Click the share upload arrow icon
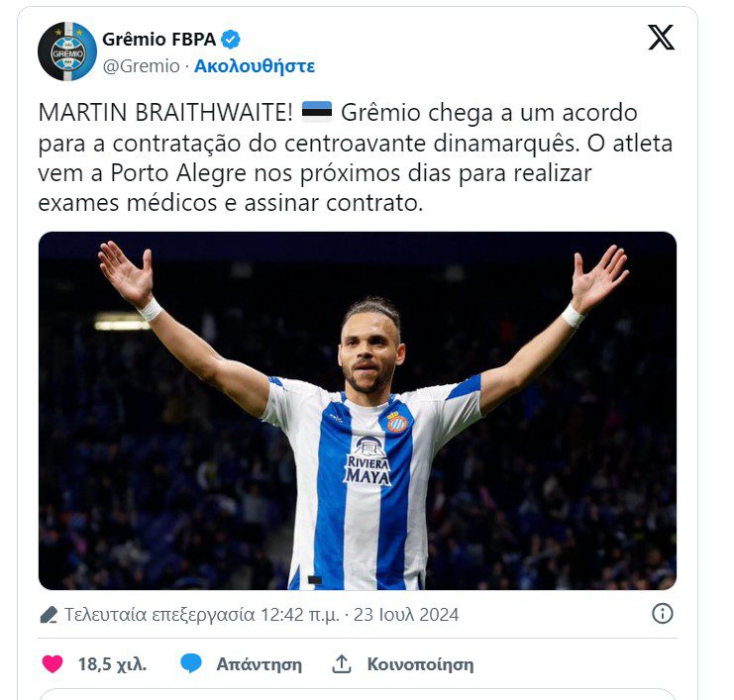 coord(342,663)
